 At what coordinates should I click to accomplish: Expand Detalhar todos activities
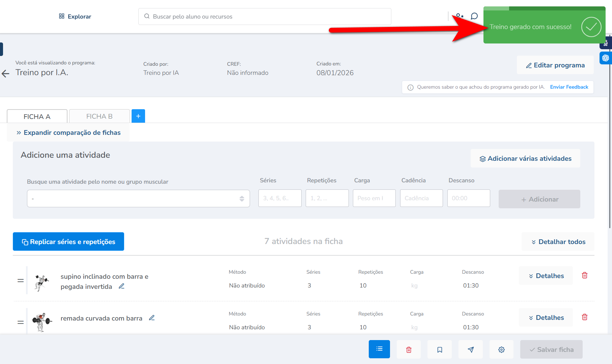(558, 242)
